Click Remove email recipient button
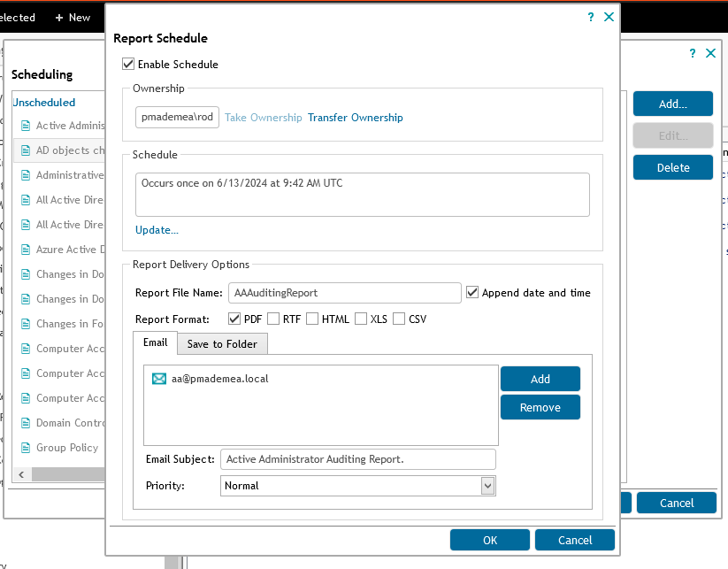The height and width of the screenshot is (569, 728). (x=540, y=407)
